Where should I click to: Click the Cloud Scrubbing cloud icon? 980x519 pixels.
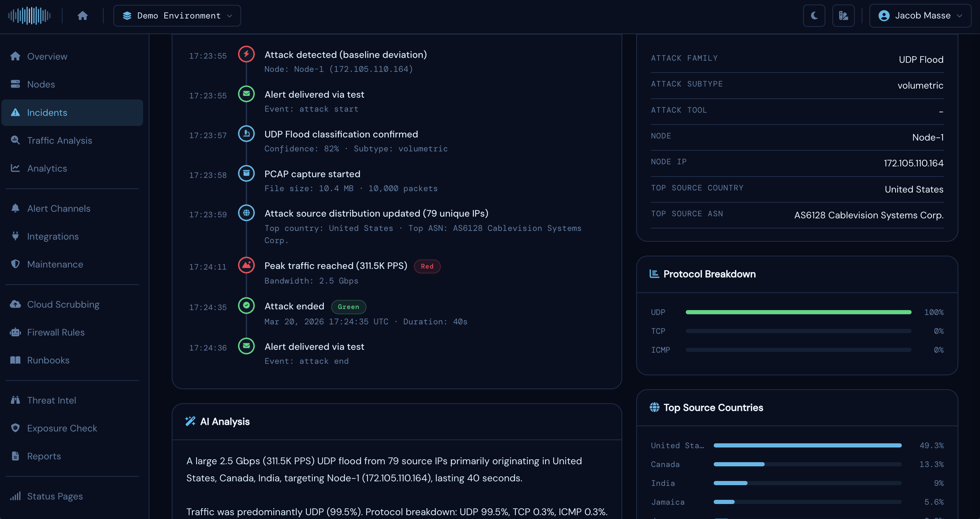coord(15,304)
